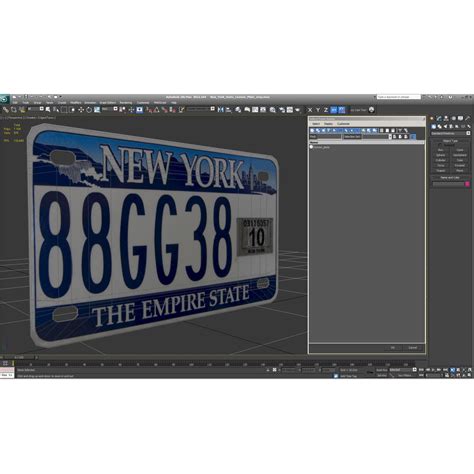Viewport: 474px width, 474px height.
Task: Open the Graph Editors menu
Action: [108, 103]
